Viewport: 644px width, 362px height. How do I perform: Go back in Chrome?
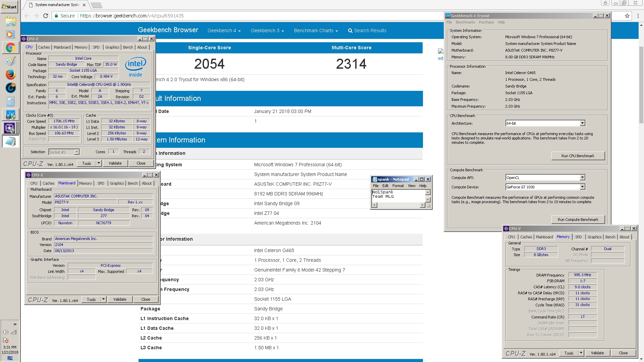point(27,16)
